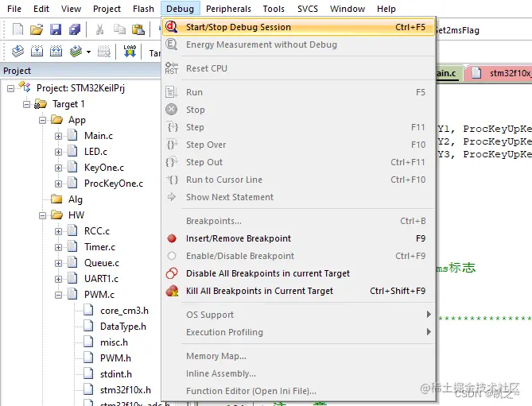The width and height of the screenshot is (532, 406).
Task: Click the Show Next Statement arrow icon
Action: [172, 197]
